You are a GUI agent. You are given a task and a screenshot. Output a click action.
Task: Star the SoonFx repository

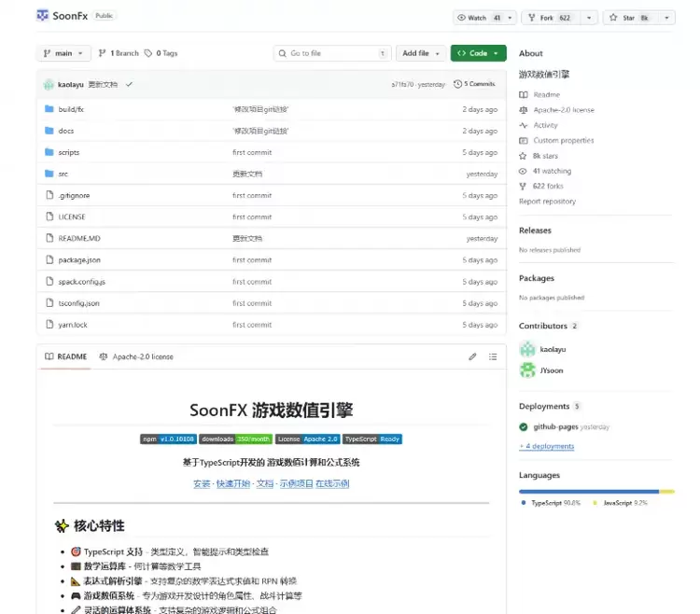click(626, 17)
